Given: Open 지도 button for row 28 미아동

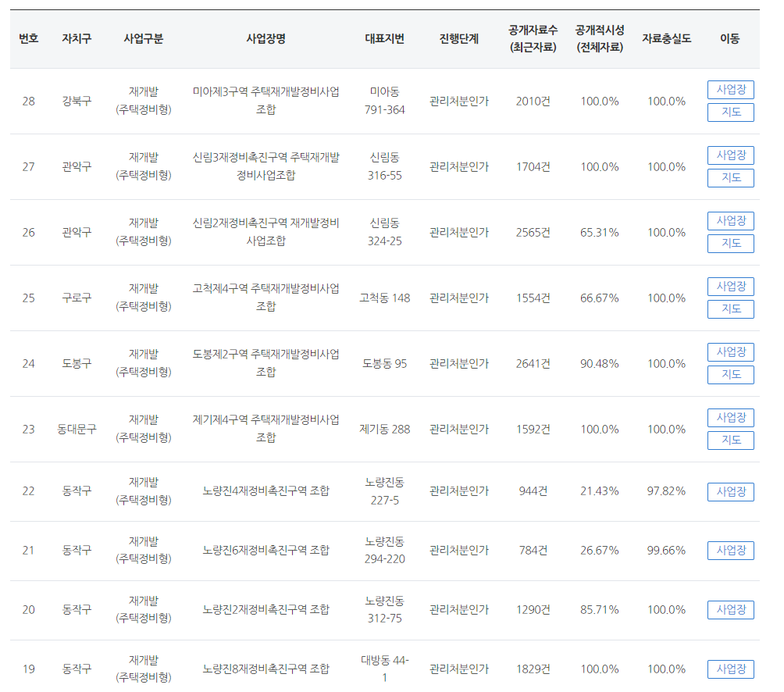Looking at the screenshot, I should [x=730, y=112].
